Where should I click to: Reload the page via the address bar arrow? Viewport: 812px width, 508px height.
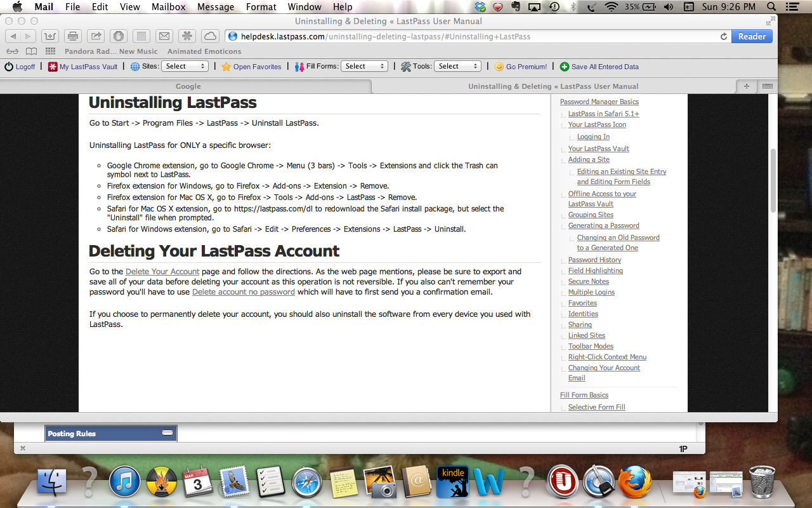pos(723,37)
